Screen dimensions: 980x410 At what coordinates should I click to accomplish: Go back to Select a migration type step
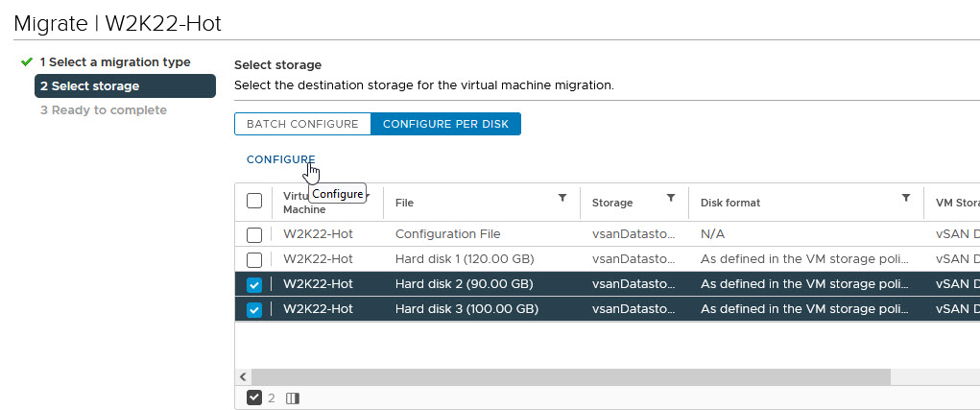(x=114, y=62)
